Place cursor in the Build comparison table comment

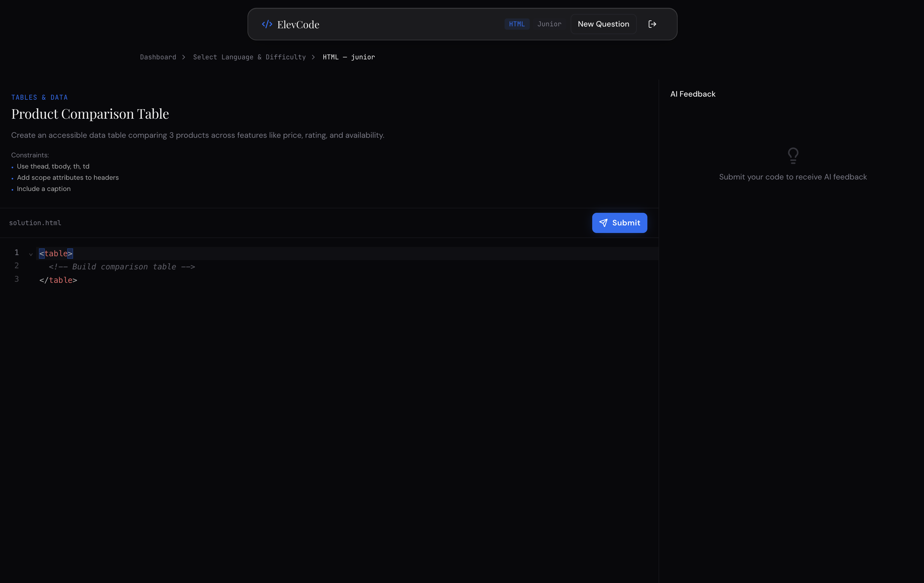(x=122, y=267)
